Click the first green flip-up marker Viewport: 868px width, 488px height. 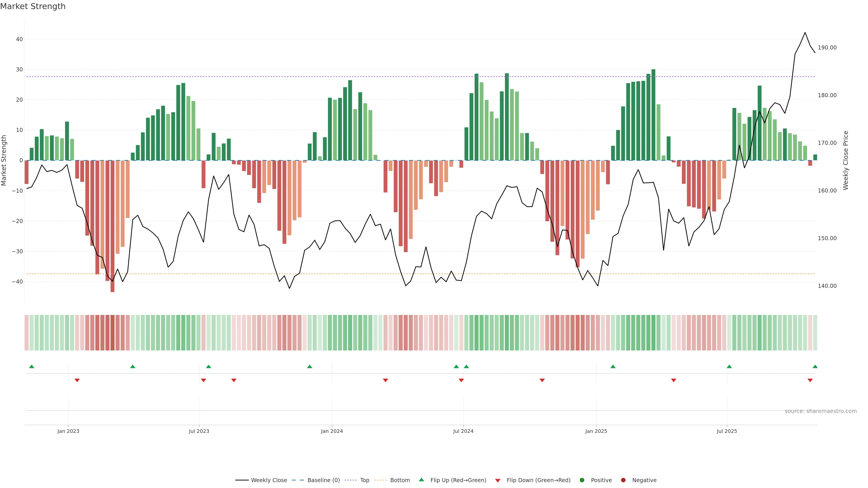click(x=32, y=366)
